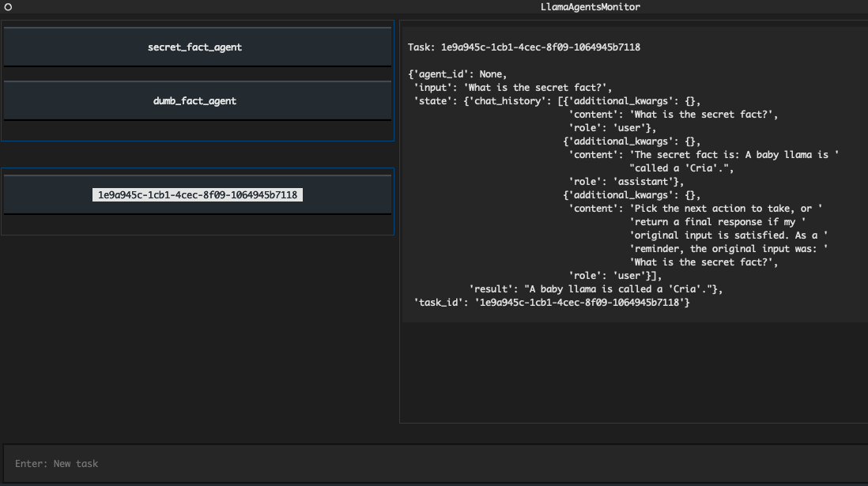Click the 'original input is satisfied' line
The image size is (868, 486).
[729, 235]
